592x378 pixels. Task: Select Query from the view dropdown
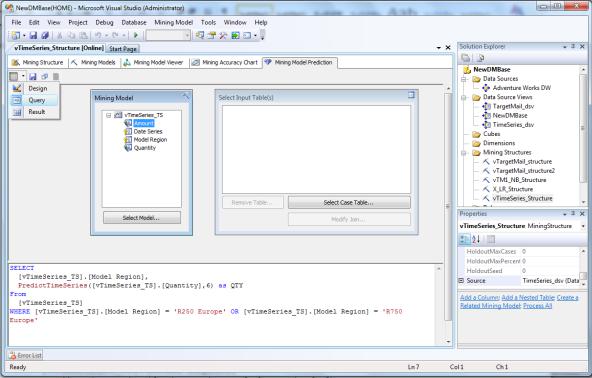(x=35, y=100)
